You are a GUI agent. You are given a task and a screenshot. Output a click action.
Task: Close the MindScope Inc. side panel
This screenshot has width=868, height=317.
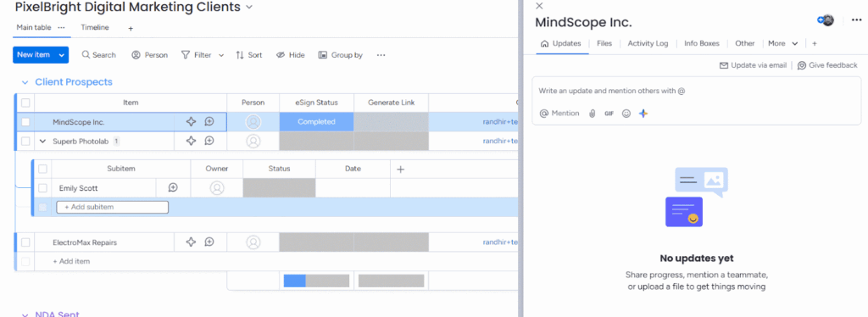pyautogui.click(x=540, y=6)
